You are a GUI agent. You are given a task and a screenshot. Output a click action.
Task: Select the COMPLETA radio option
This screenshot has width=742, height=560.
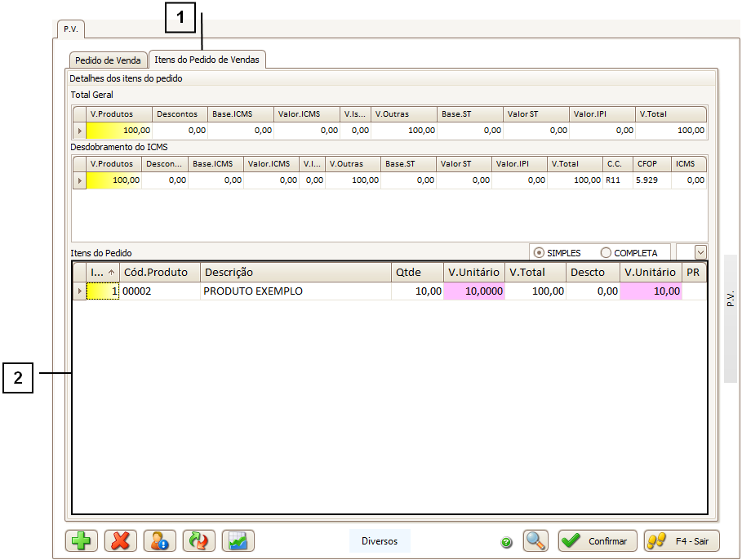click(606, 253)
